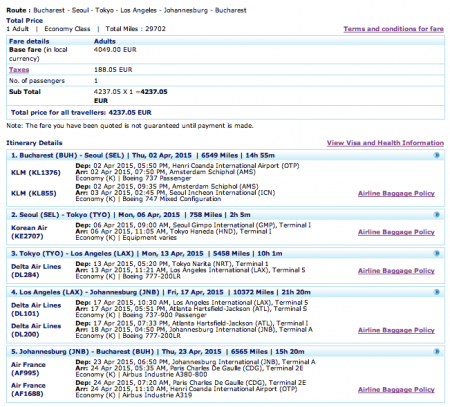Open Airline Baggage Policy for Korean Air KE2707
This screenshot has width=450, height=407.
click(396, 232)
